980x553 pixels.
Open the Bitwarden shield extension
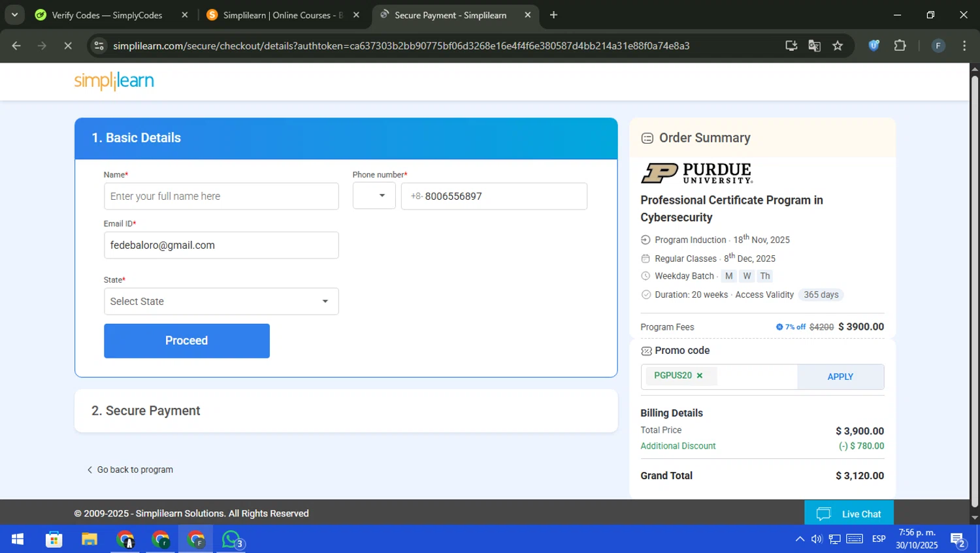click(x=874, y=46)
